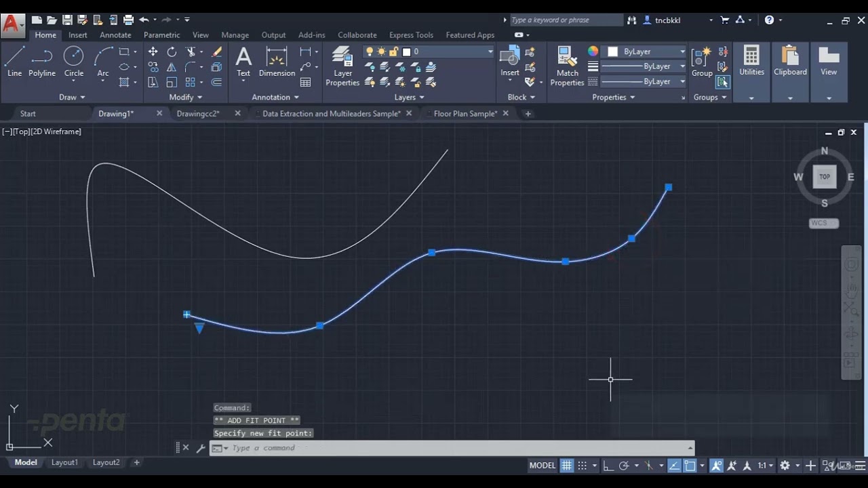Insert a Table from Annotation panel
Viewport: 868px width, 488px height.
(306, 82)
